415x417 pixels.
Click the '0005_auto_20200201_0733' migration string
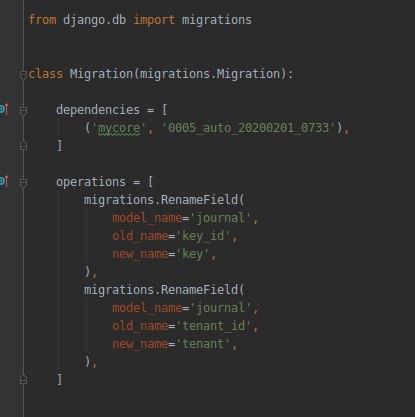(x=248, y=128)
